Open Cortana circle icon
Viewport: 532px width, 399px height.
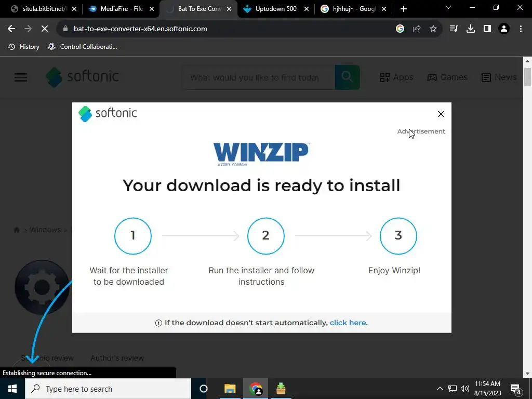coord(204,389)
